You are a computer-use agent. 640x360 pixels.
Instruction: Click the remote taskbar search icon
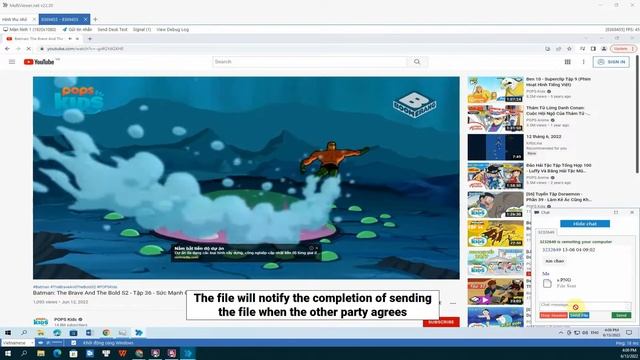point(24,333)
